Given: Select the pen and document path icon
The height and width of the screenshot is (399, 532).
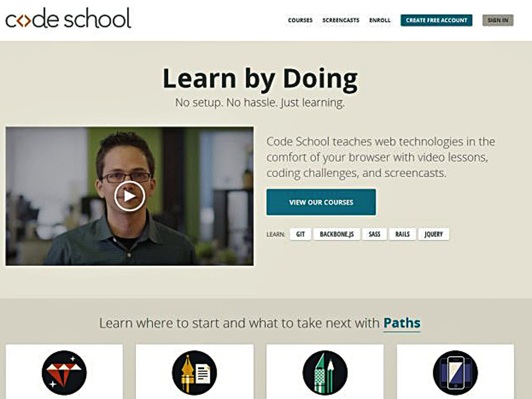Looking at the screenshot, I should point(194,373).
